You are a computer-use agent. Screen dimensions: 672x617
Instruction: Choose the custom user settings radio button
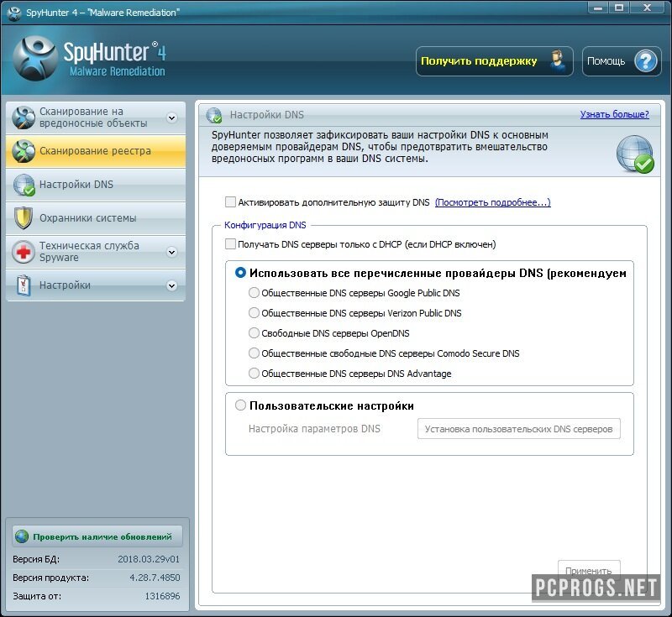(x=241, y=405)
